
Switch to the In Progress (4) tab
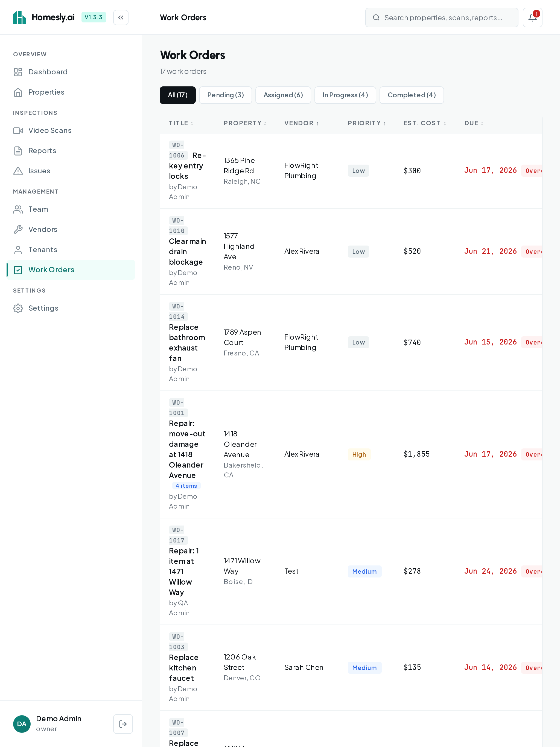click(345, 95)
